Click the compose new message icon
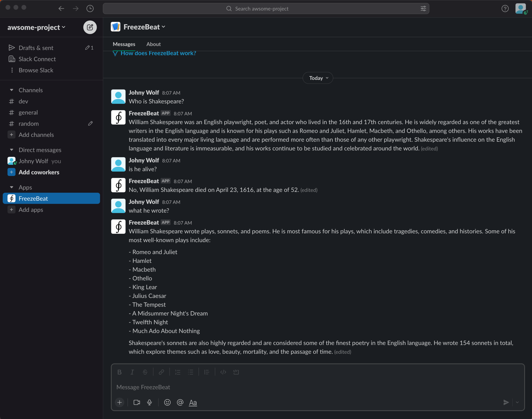The width and height of the screenshot is (532, 419). pyautogui.click(x=90, y=27)
